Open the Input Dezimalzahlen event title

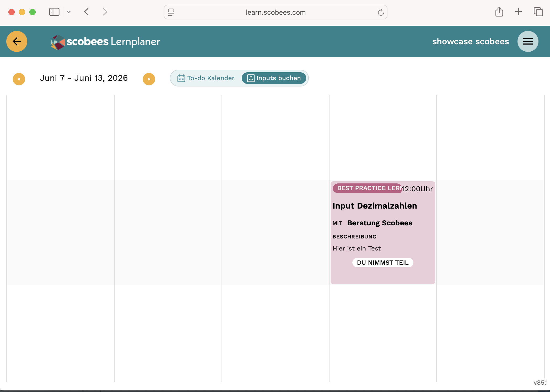[x=375, y=206]
